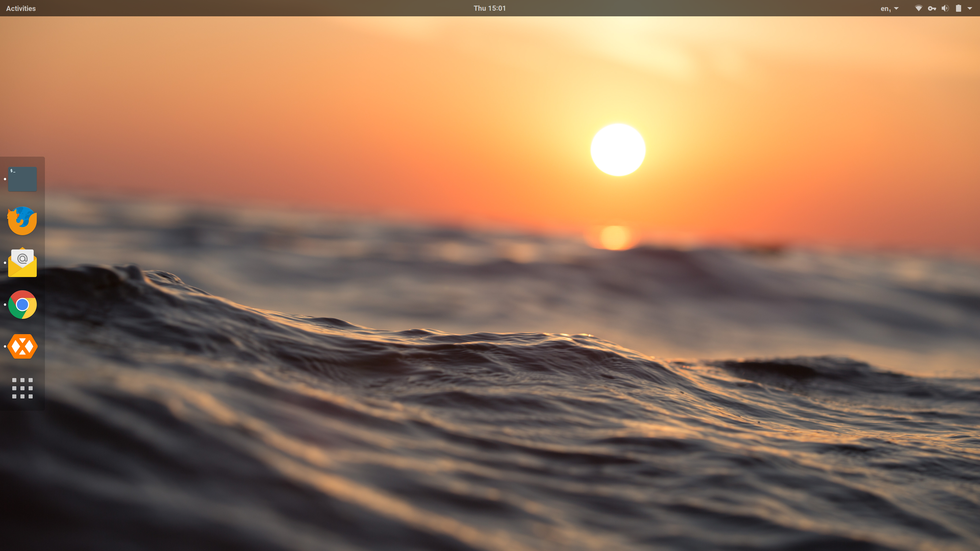Open the clock showing Thu 15:01

pos(490,8)
